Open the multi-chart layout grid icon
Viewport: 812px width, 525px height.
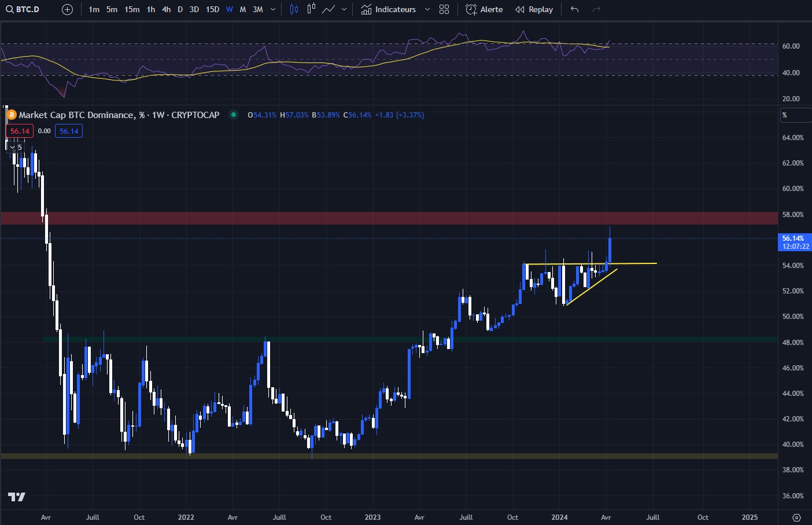[444, 9]
